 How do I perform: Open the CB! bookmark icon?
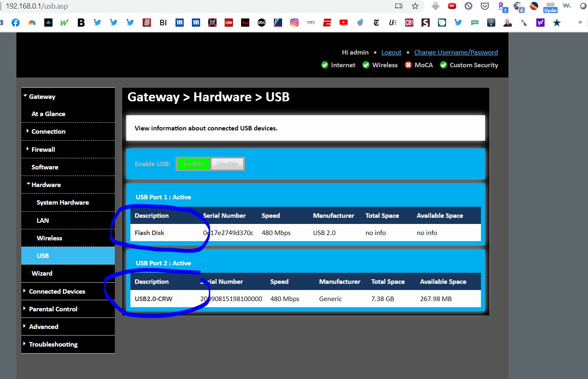pos(409,23)
